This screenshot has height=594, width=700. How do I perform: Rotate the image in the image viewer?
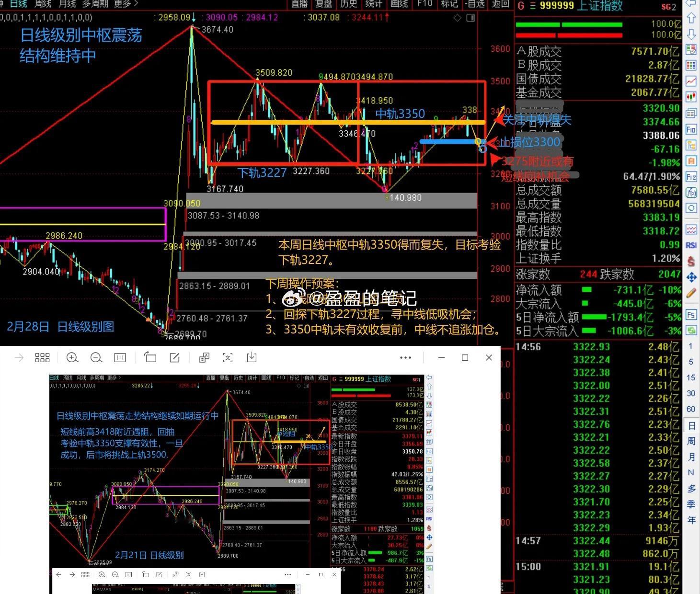[x=150, y=357]
